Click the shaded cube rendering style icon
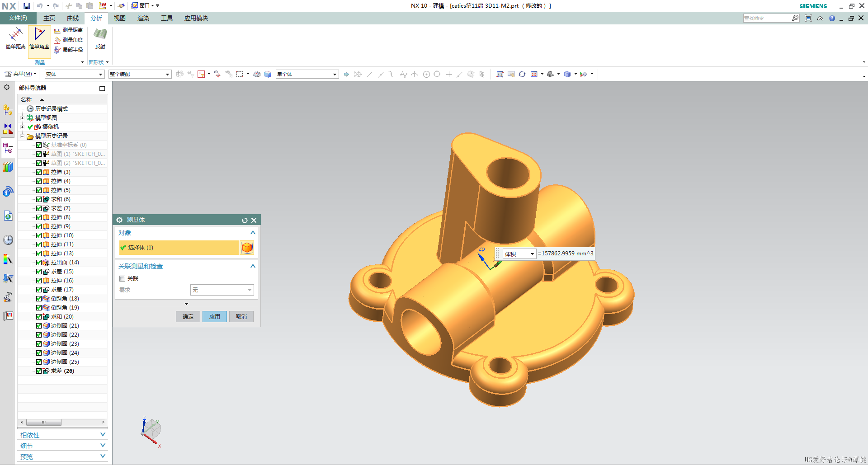The image size is (868, 465). (x=567, y=74)
